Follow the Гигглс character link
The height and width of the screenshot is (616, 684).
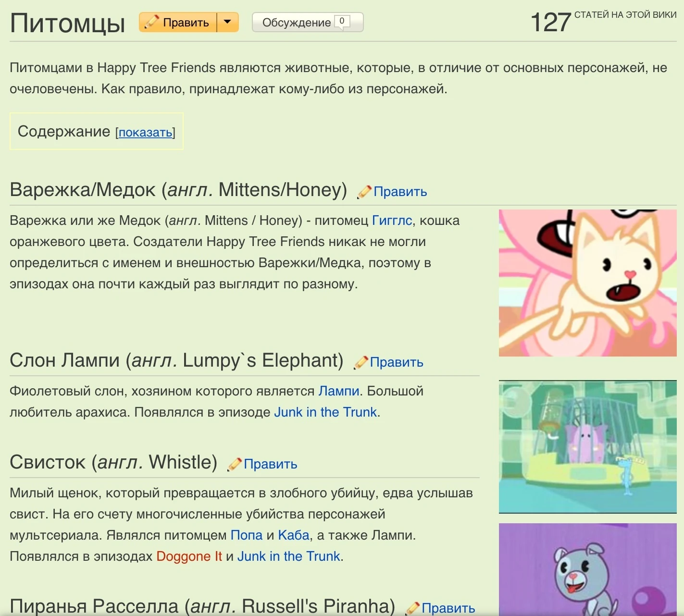pyautogui.click(x=392, y=221)
